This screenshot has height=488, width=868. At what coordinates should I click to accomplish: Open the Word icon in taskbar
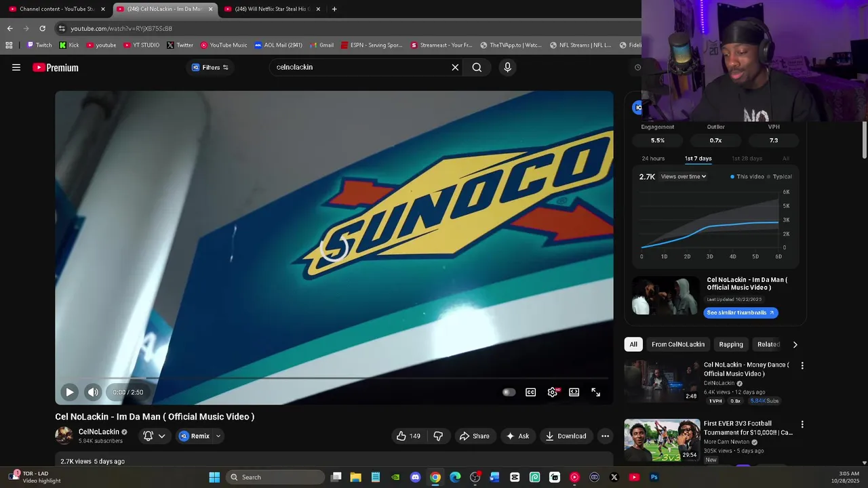coord(494,477)
